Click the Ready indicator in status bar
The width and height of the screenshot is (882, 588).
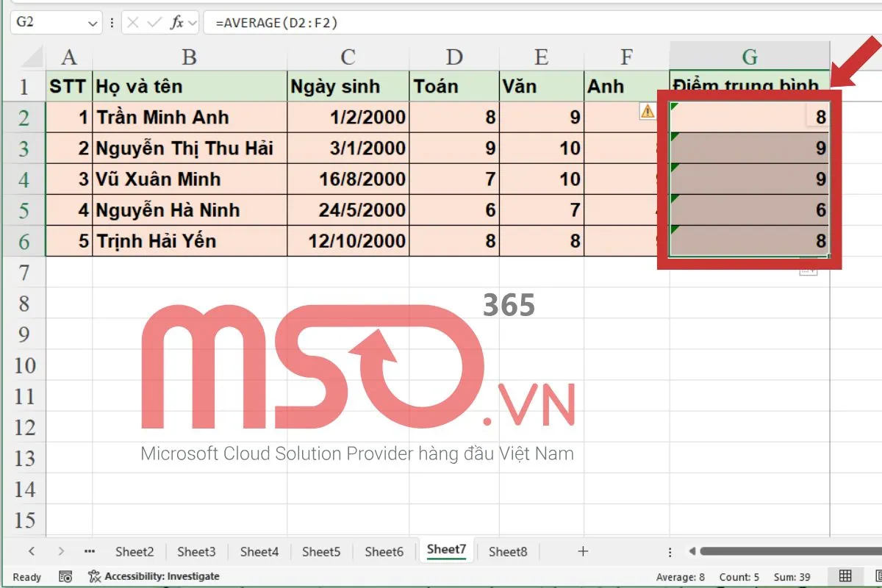point(26,576)
